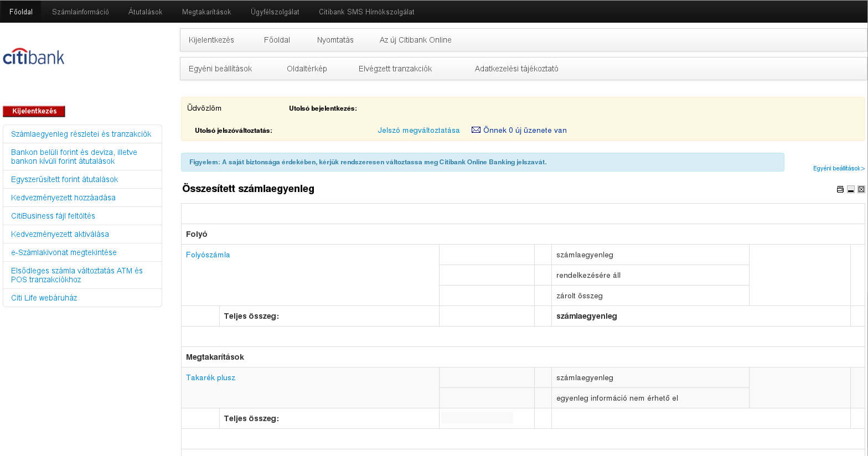Click the Figyelem security notice banner
Viewport: 868px width, 456px height.
(x=482, y=162)
